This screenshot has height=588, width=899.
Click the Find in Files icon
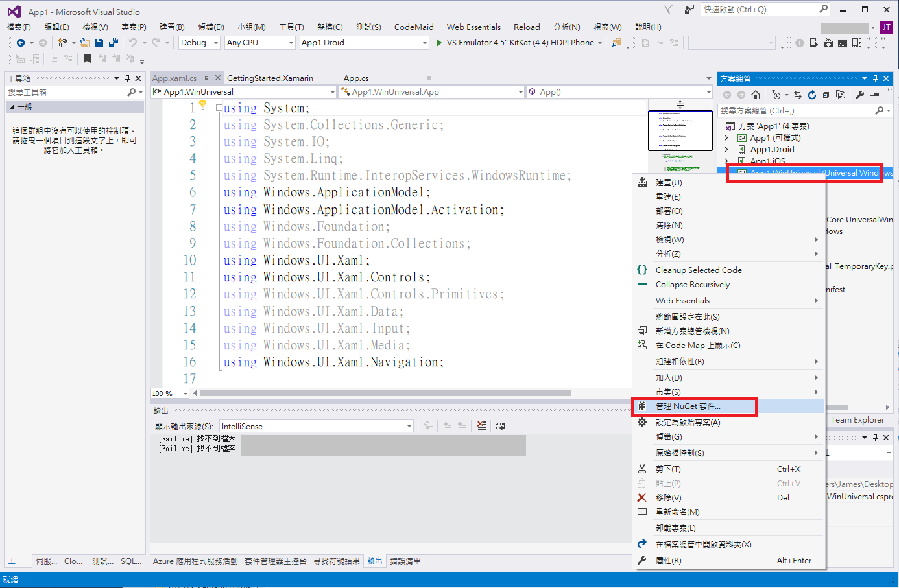(x=616, y=43)
